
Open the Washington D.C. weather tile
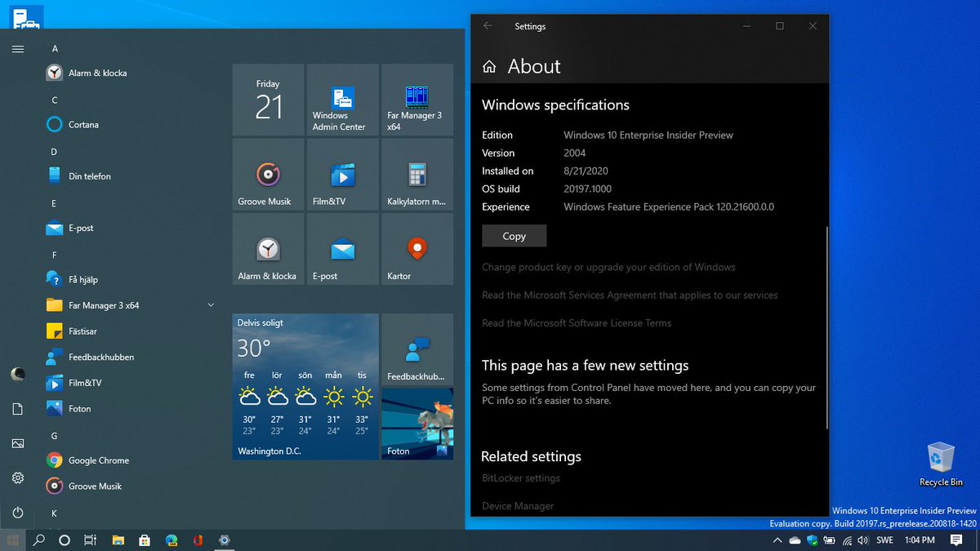305,386
